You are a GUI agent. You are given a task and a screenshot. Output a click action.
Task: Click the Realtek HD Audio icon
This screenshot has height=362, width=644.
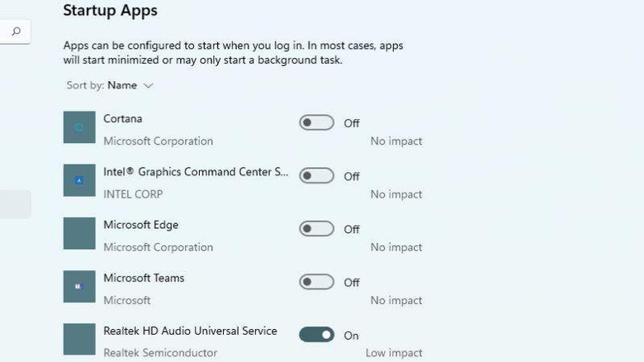pos(80,339)
